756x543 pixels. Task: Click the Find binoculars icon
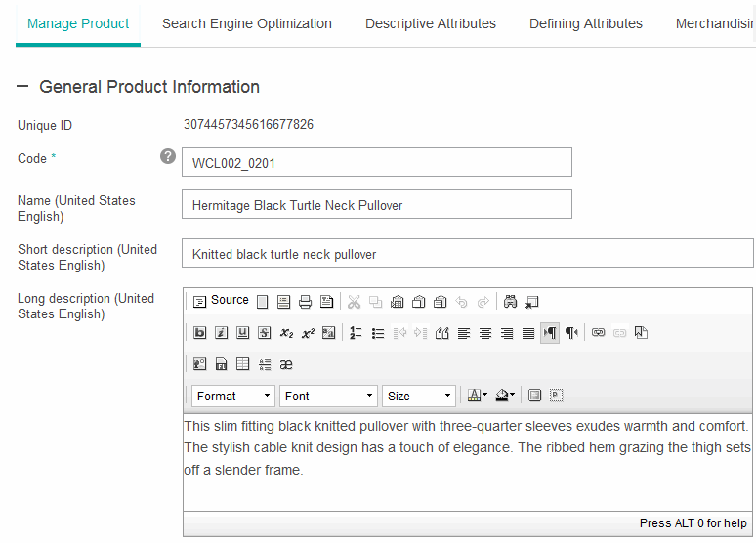(x=510, y=302)
